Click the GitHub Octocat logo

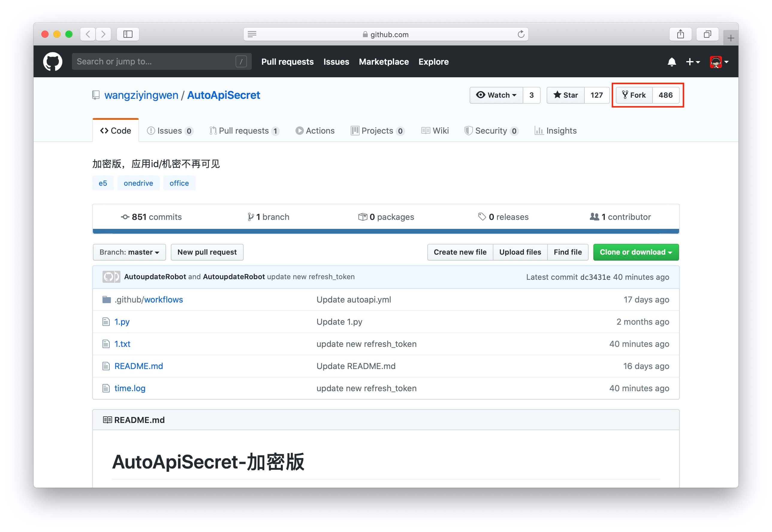click(53, 61)
